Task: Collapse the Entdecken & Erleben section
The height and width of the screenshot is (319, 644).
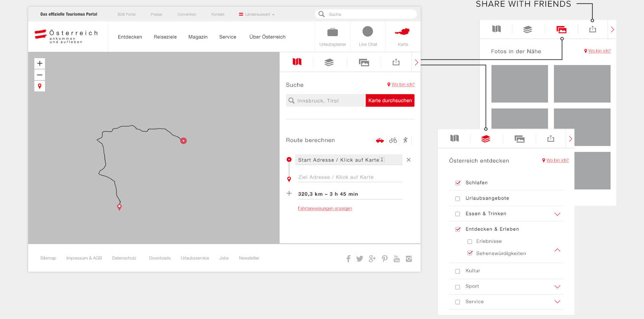Action: [557, 250]
